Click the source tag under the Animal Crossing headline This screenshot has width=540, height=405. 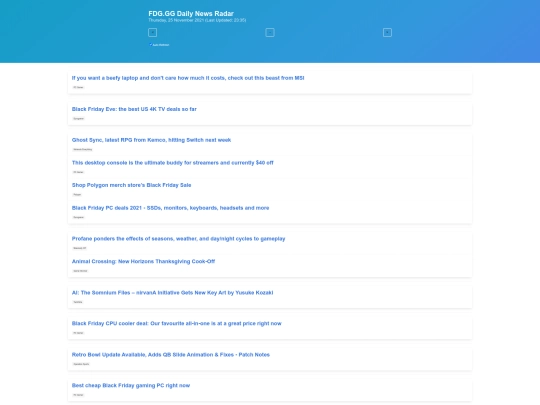pyautogui.click(x=80, y=271)
